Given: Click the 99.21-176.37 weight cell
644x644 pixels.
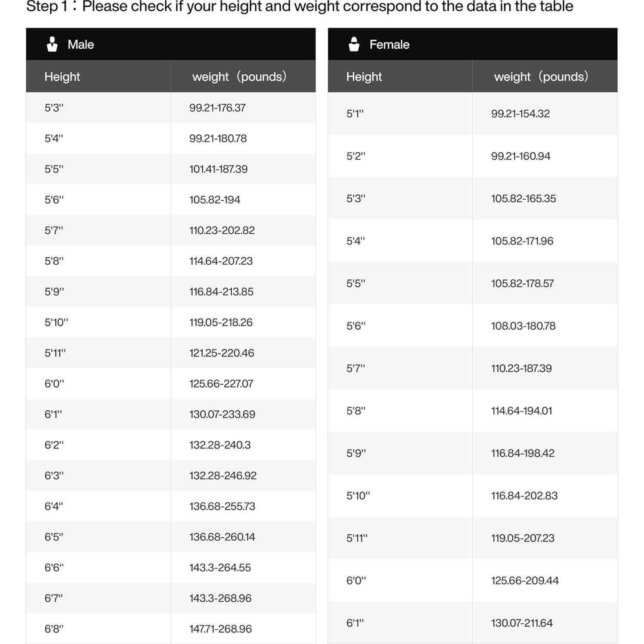Looking at the screenshot, I should click(x=217, y=108).
